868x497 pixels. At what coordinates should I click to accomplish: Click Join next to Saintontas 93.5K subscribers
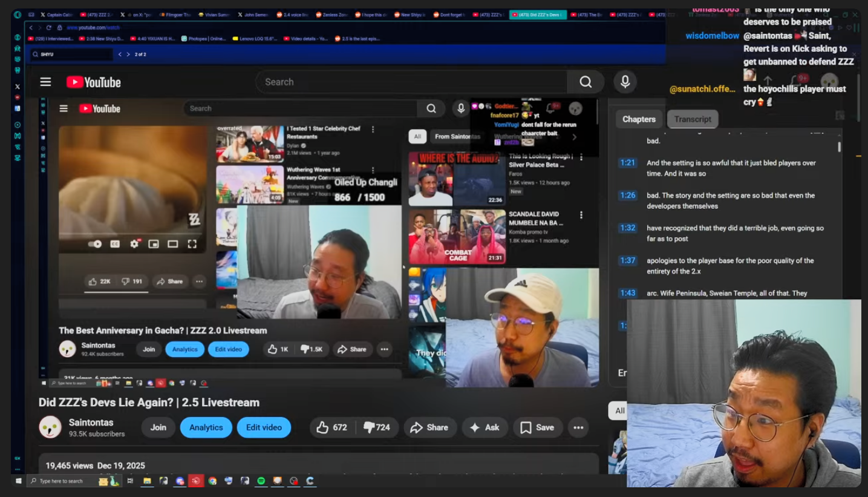[x=158, y=427]
